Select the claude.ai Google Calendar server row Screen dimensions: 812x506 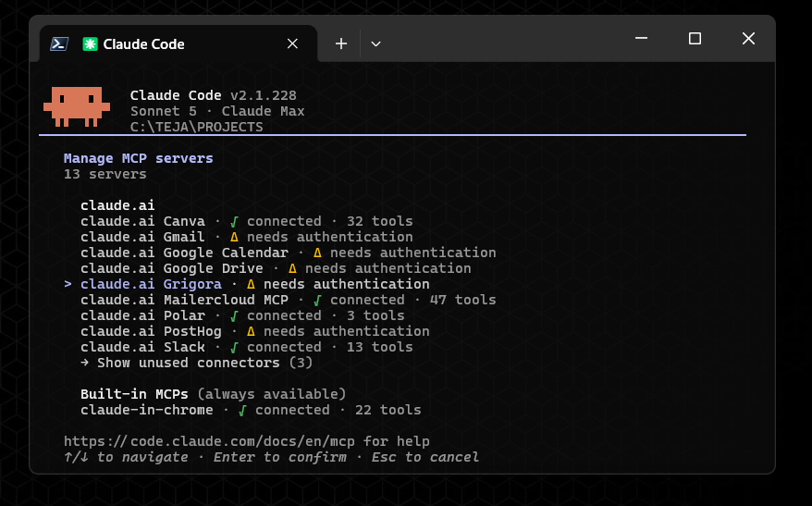pyautogui.click(x=288, y=253)
